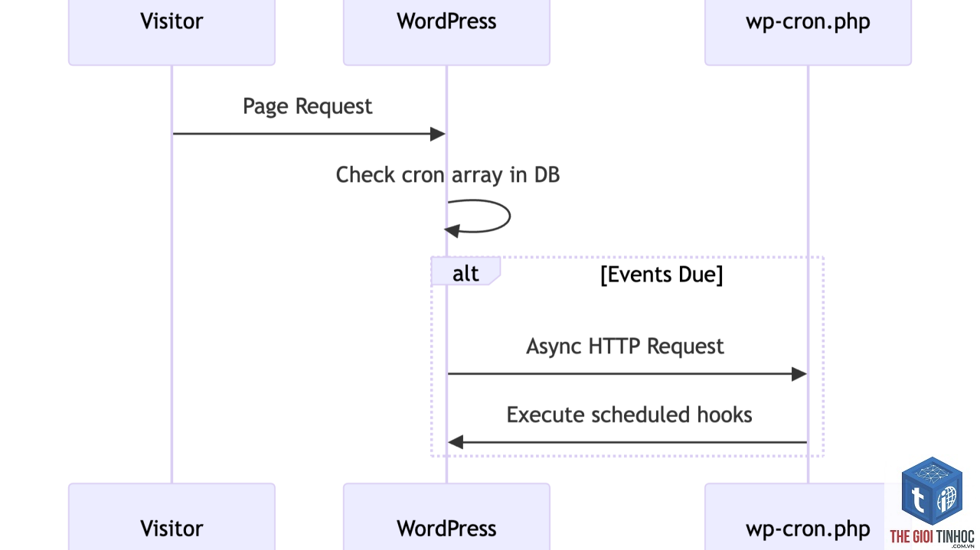Click the top wp-cron.php participant box
Viewport: 980px width, 550px height.
coord(808,32)
